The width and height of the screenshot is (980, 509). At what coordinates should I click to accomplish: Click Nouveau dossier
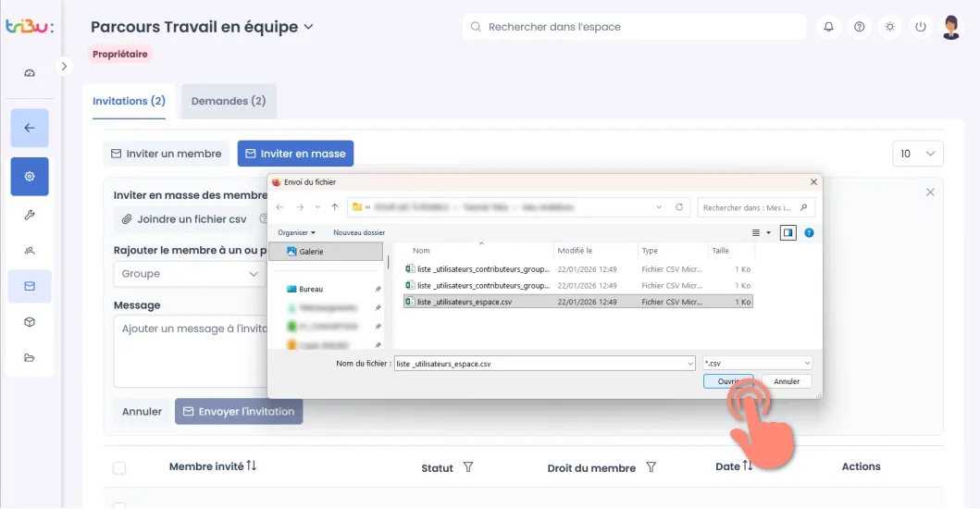[x=359, y=232]
